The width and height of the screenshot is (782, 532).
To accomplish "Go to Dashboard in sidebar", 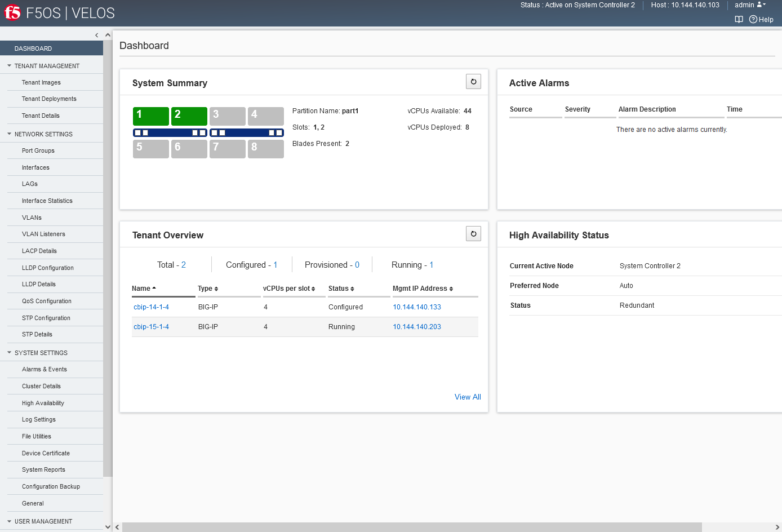I will click(x=51, y=48).
